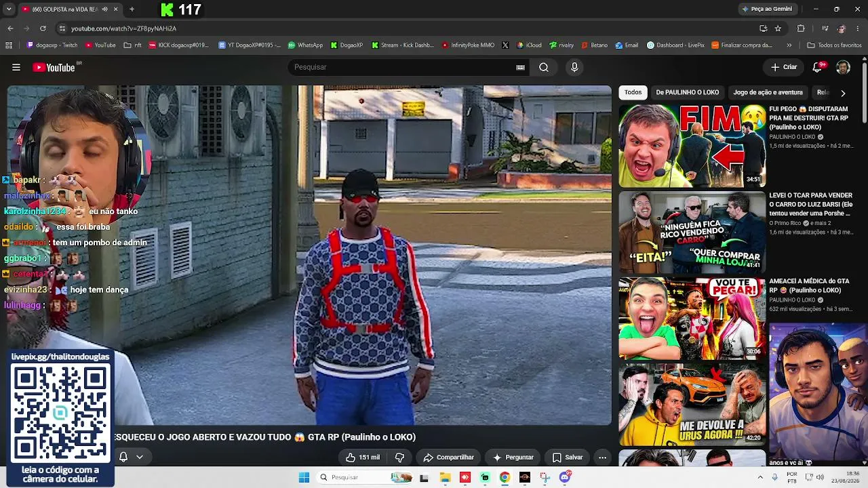Open the ME DEVOLVE A URUS AGORA thumbnail
This screenshot has height=488, width=868.
(692, 404)
